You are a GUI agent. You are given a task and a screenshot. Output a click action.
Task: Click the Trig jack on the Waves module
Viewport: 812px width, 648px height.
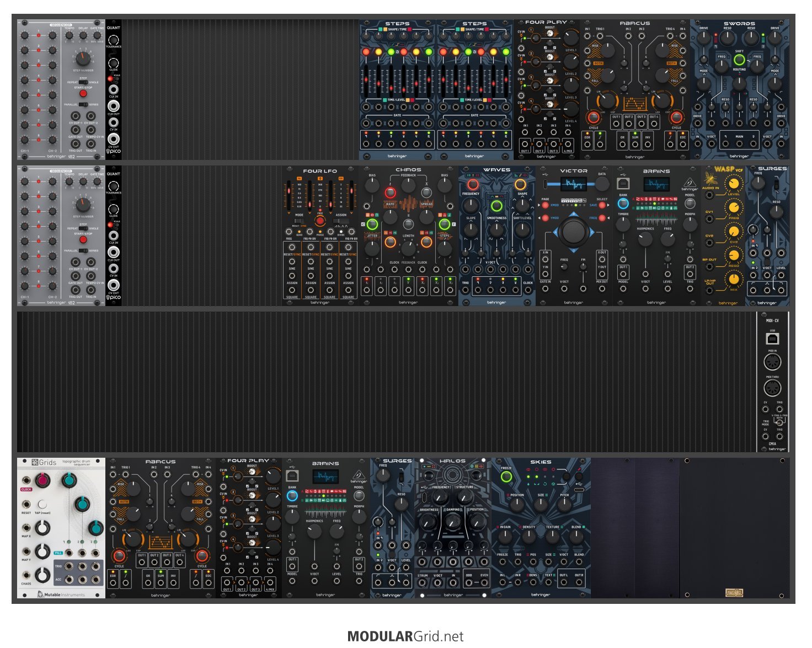coord(466,290)
